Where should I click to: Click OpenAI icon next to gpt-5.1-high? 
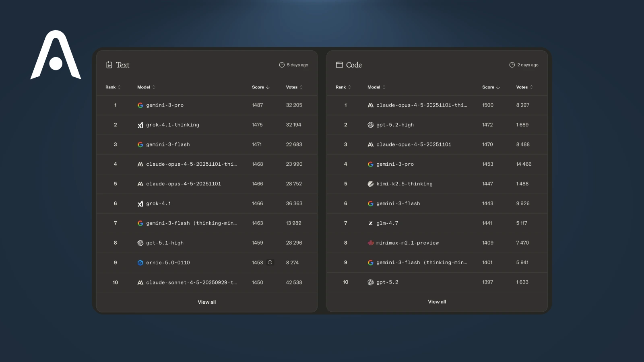tap(140, 243)
